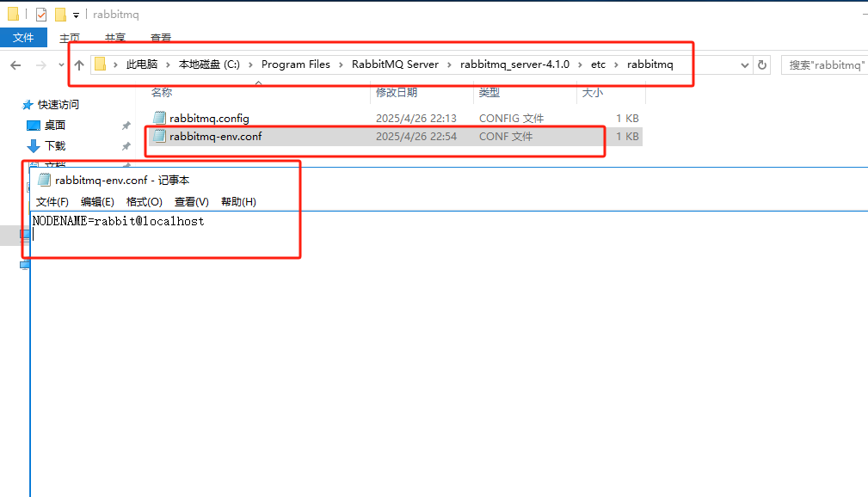Click the 下载 download arrow icon
This screenshot has height=497, width=868.
tap(34, 146)
